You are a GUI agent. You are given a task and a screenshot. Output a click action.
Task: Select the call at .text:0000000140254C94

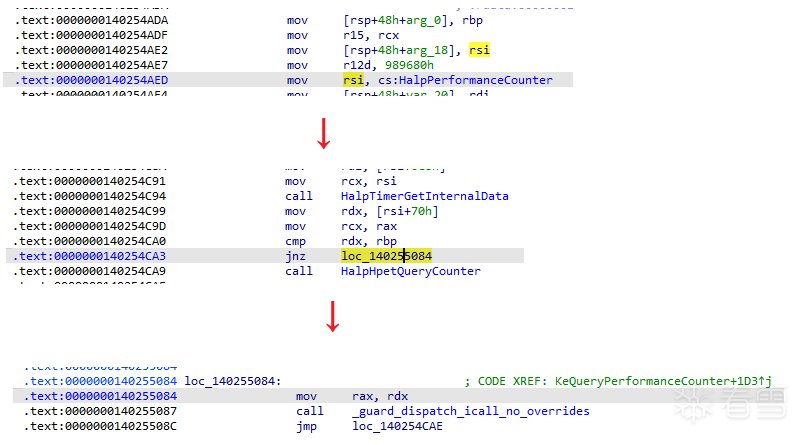point(299,197)
